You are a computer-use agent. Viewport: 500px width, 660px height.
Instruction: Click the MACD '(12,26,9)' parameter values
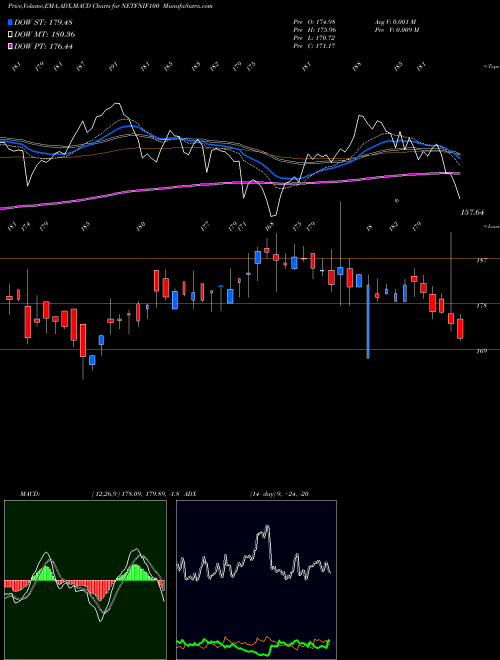[x=136, y=494]
